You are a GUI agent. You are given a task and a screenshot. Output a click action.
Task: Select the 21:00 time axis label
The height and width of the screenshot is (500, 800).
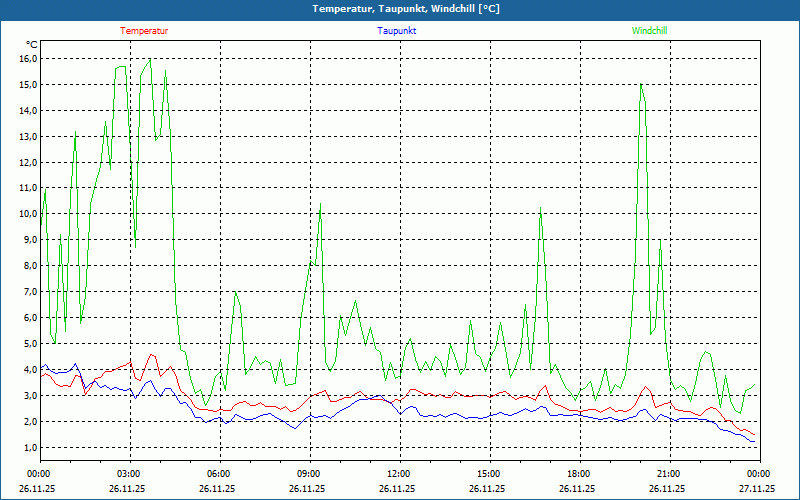coord(668,473)
